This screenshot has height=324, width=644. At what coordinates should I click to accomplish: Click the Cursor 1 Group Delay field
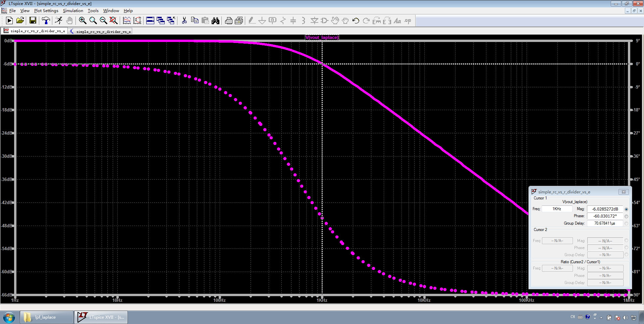pos(604,223)
